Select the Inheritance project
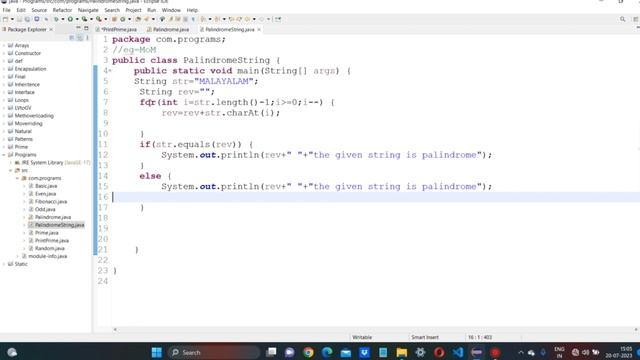Viewport: 640px width, 360px height. [x=27, y=84]
